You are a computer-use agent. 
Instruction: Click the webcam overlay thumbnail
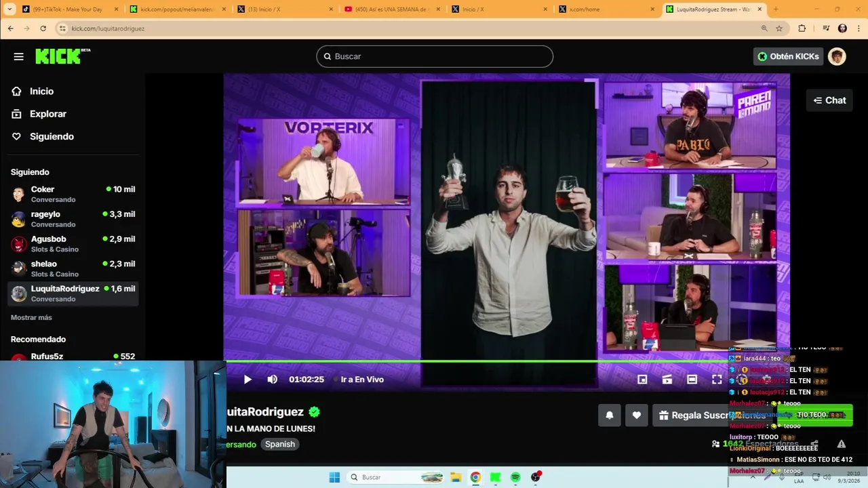(x=113, y=424)
